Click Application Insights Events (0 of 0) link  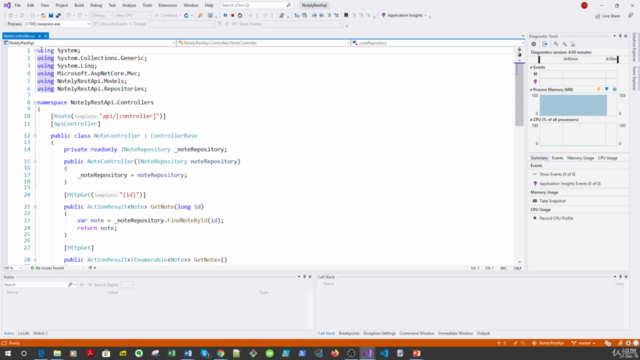[x=570, y=184]
